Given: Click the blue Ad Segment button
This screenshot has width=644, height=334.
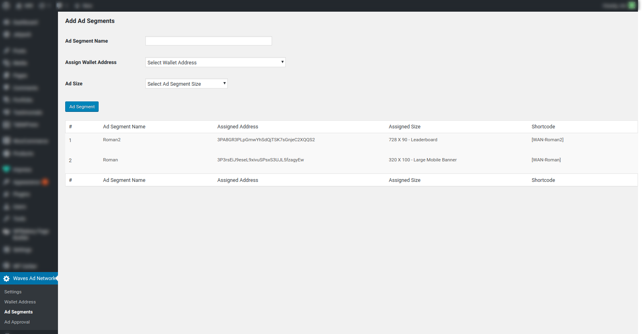Looking at the screenshot, I should (82, 107).
